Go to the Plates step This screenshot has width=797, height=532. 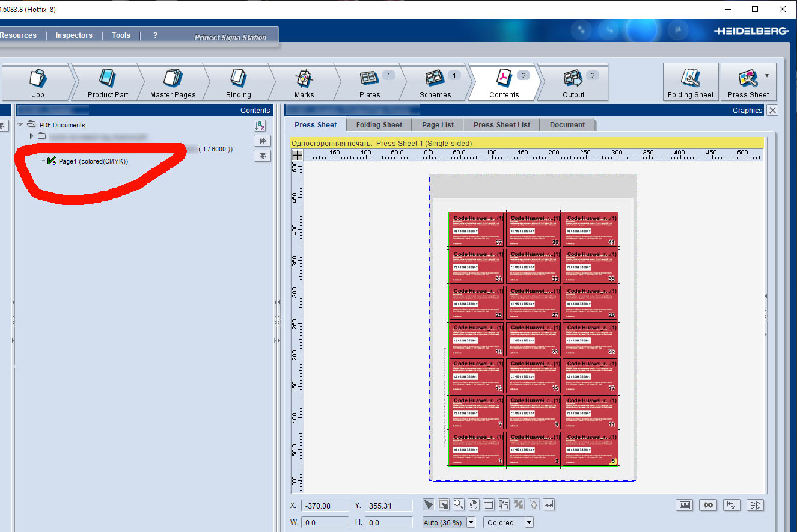[370, 82]
